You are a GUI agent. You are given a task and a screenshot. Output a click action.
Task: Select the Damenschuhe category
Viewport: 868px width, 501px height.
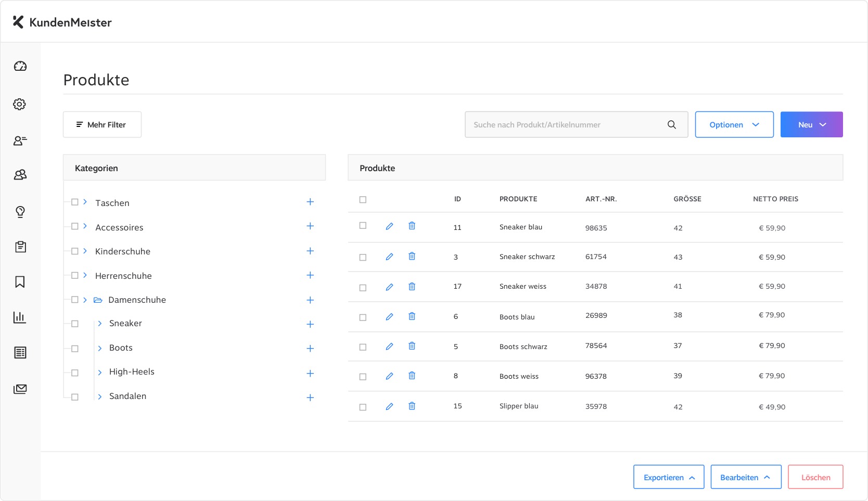[x=137, y=300]
